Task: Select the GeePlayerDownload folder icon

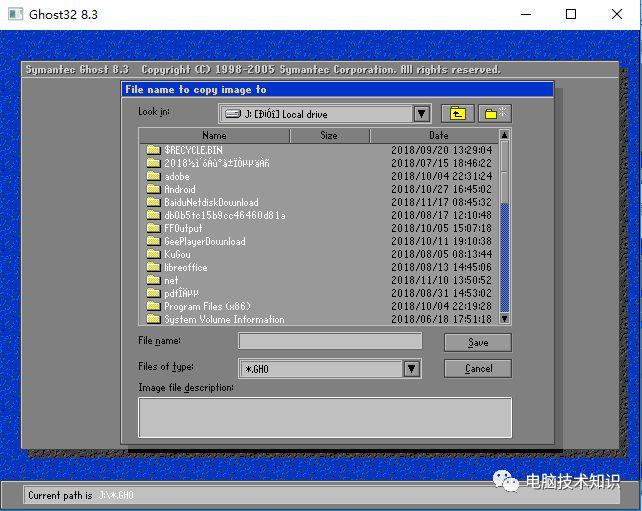Action: point(154,241)
